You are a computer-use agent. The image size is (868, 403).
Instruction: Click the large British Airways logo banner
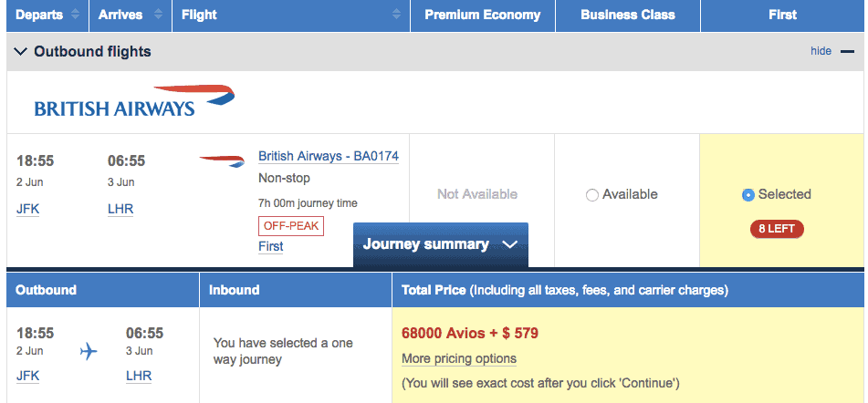134,101
